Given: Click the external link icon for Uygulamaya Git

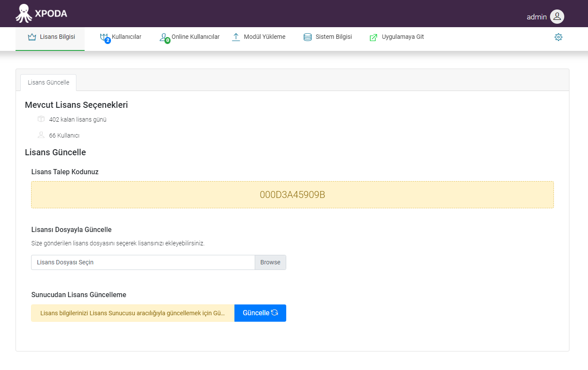Looking at the screenshot, I should click(373, 38).
